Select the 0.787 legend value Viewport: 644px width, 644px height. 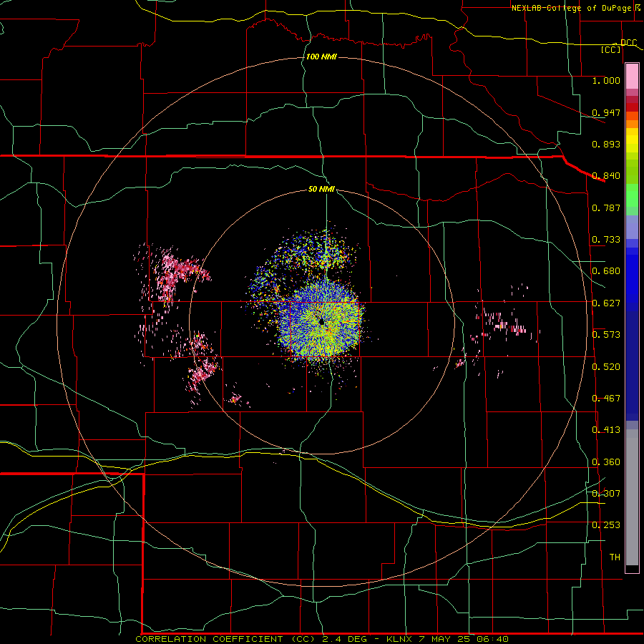pos(606,208)
